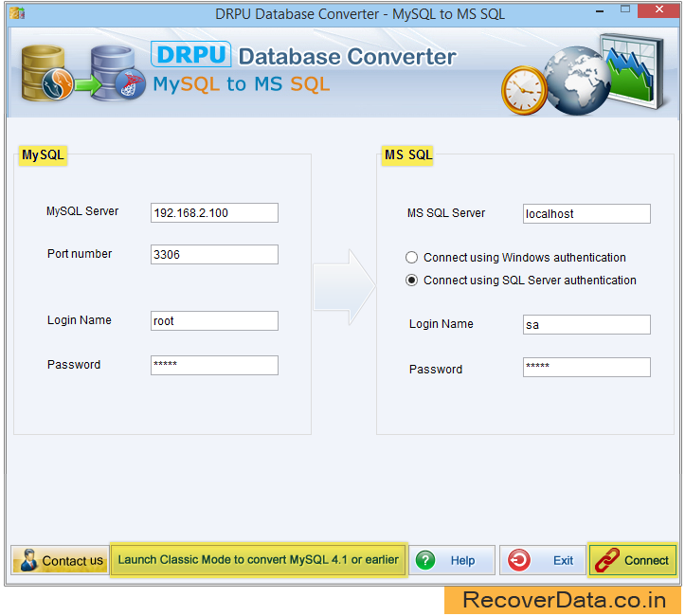
Task: Click the green question mark Help icon
Action: point(425,560)
